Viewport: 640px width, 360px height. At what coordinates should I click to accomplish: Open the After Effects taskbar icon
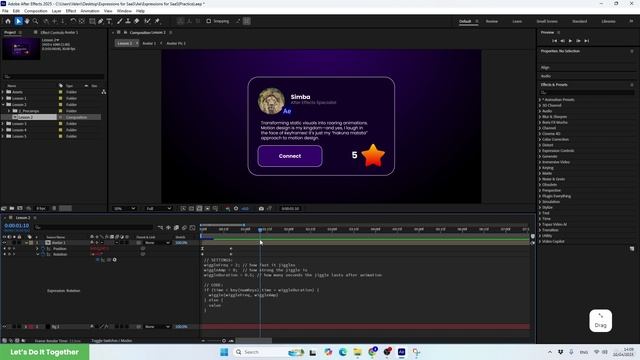[402, 352]
